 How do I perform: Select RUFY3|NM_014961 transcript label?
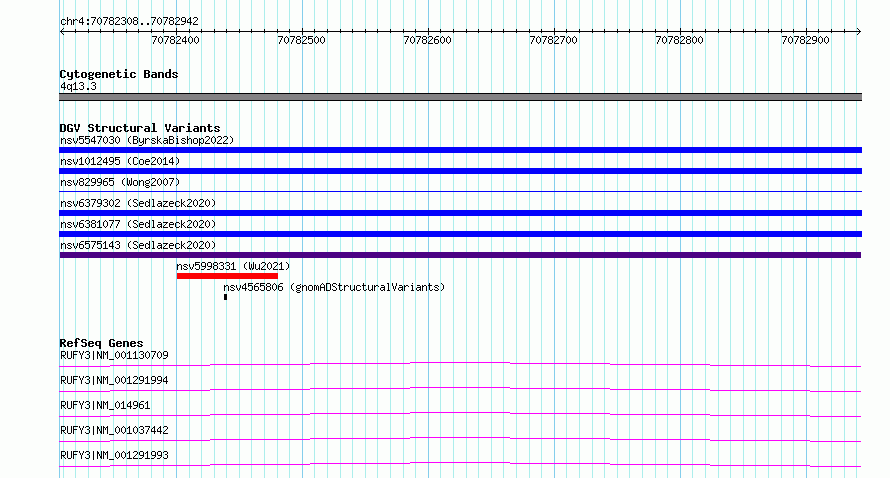point(105,405)
